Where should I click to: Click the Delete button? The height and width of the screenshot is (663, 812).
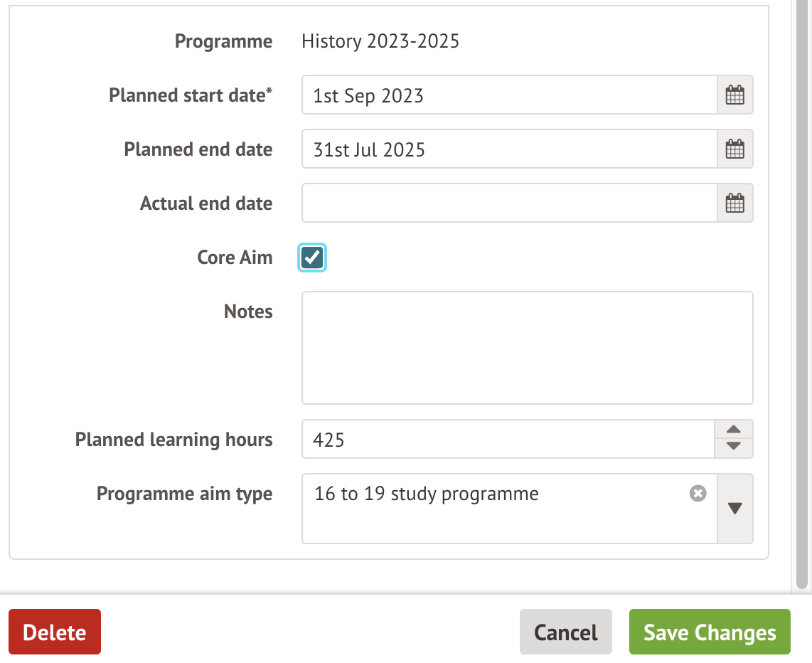[x=54, y=632]
